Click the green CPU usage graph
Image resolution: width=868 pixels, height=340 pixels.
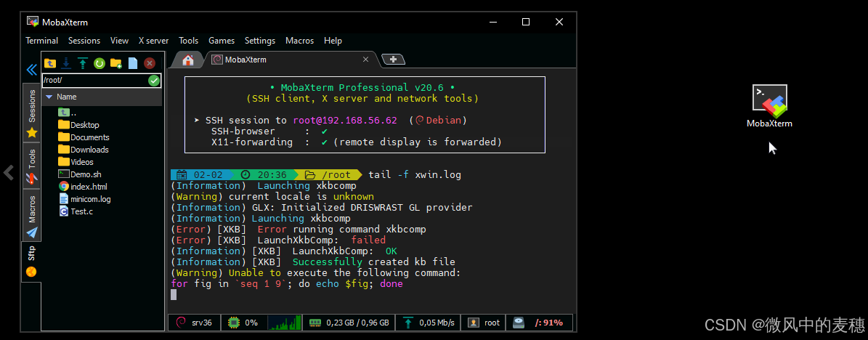284,323
